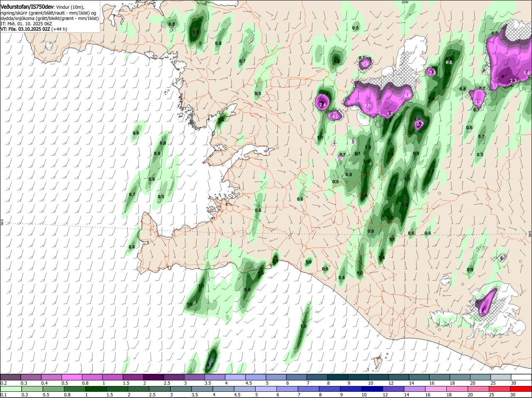Viewport: 532px width, 398px height.
Task: Click the 2.4 value on the southeast glacier
Action: pos(482,311)
